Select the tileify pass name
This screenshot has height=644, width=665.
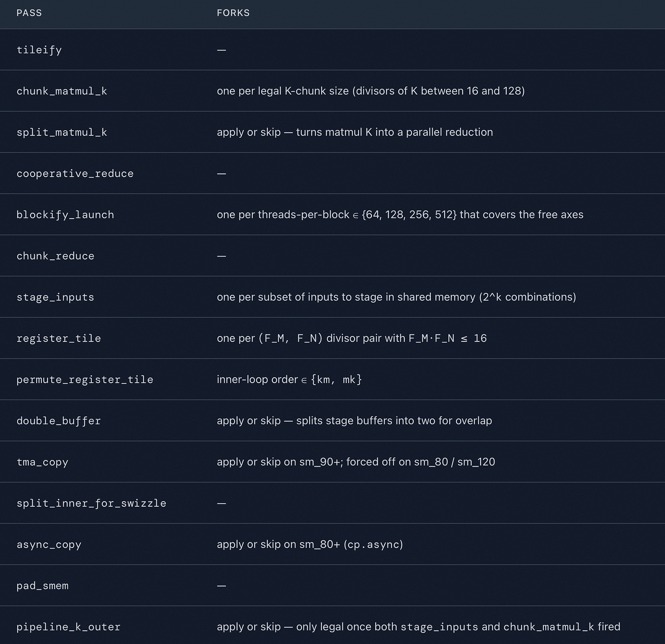(x=39, y=50)
